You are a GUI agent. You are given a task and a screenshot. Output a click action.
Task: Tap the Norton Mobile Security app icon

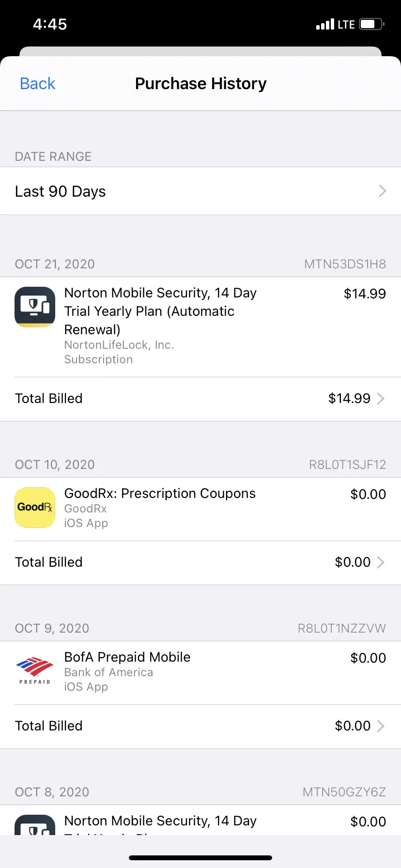[35, 307]
